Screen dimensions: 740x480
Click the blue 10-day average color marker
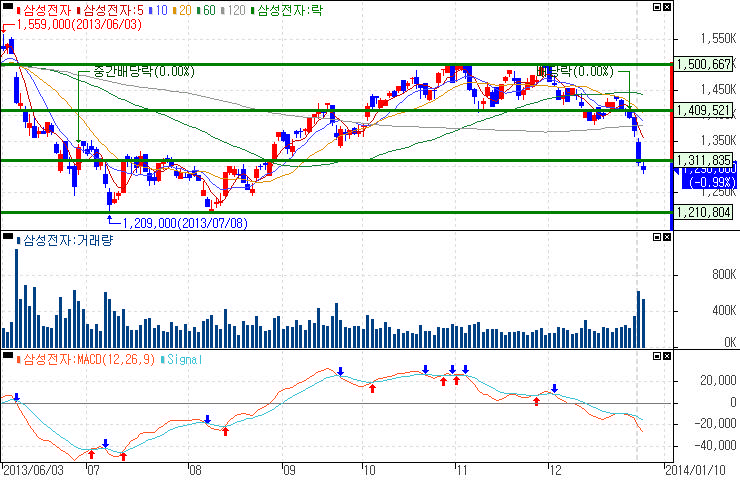152,10
